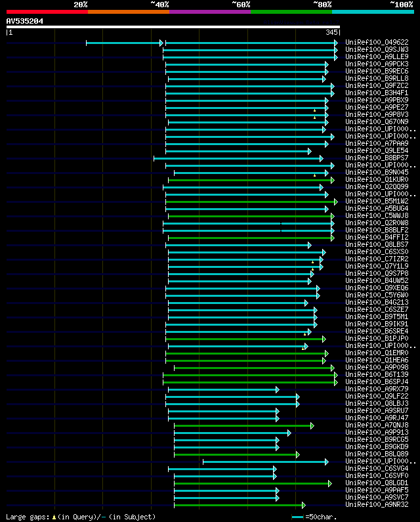Click label UniRef100_B8LQ89
The width and height of the screenshot is (420, 522).
(x=377, y=454)
